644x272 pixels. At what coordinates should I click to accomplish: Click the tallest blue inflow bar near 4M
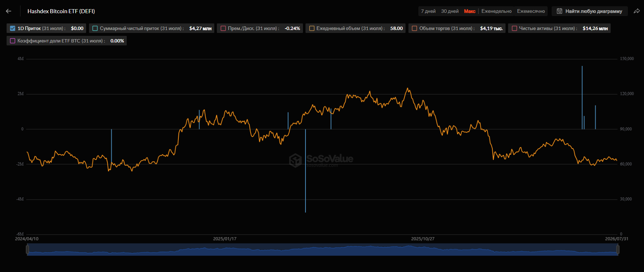coord(582,97)
